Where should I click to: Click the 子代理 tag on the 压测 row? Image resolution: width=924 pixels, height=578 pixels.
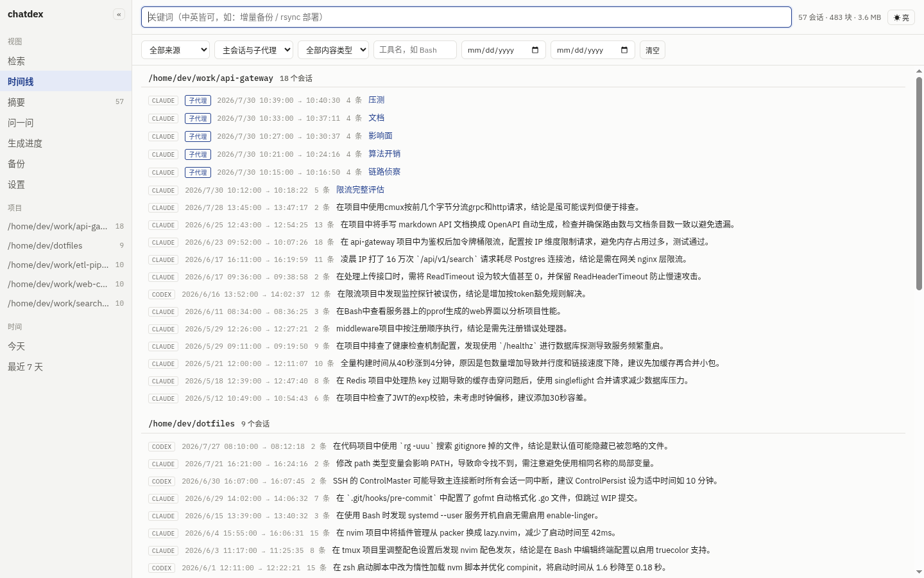(198, 100)
